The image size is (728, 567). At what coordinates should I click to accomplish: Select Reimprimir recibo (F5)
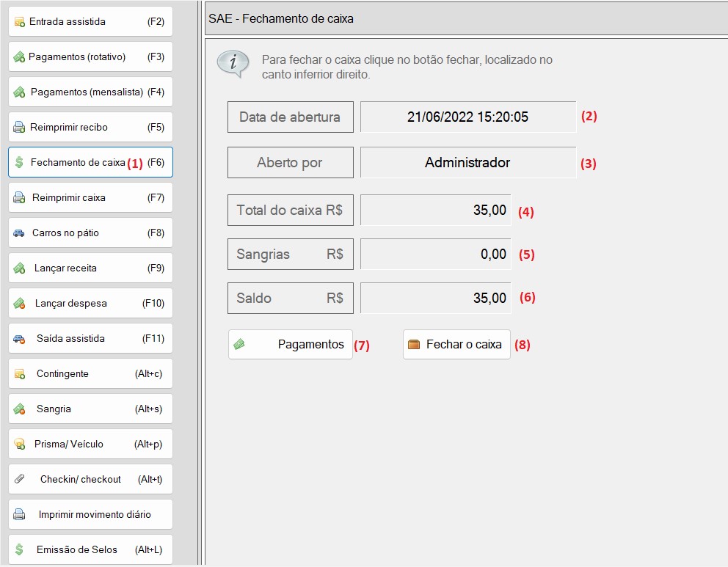[x=90, y=127]
